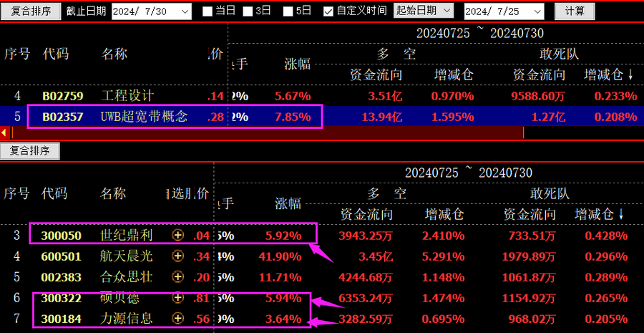Click 0.233% 增减仓 value for 工程设计
Image resolution: width=644 pixels, height=333 pixels.
click(615, 97)
